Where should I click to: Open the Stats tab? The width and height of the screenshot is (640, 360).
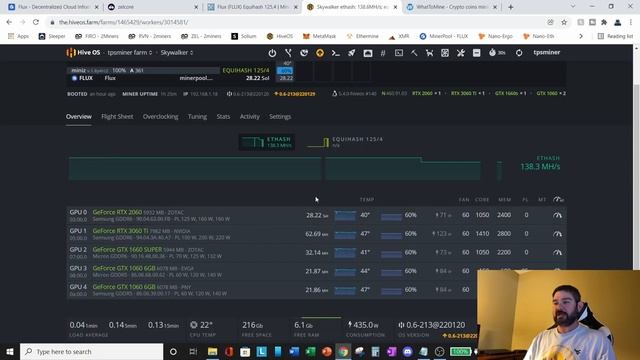pos(223,117)
